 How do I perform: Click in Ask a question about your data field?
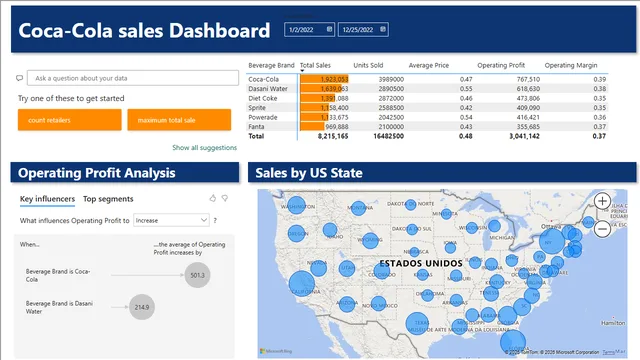pyautogui.click(x=133, y=78)
